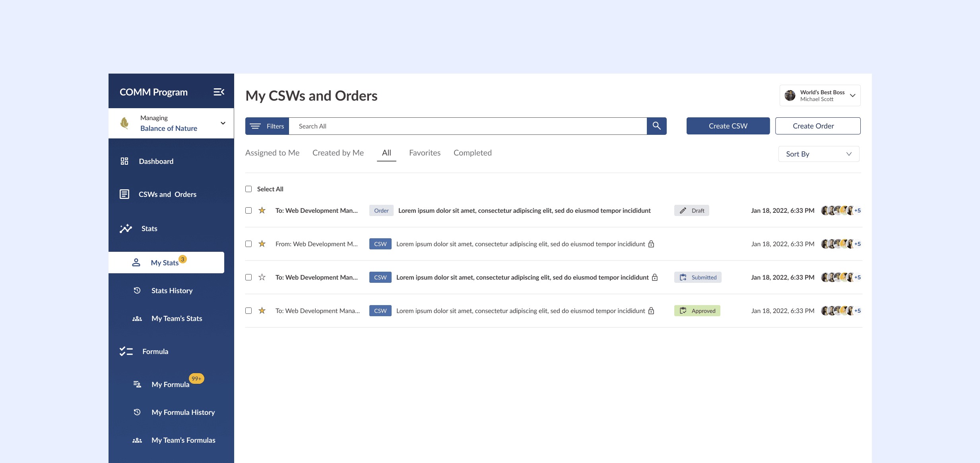Open the Dashboard sidebar icon

click(x=124, y=161)
